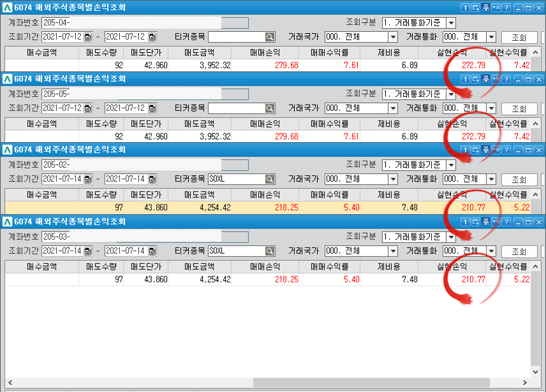Open title-bar dropdown menu icon in 205-04 window
Image resolution: width=546 pixels, height=392 pixels.
[x=496, y=7]
